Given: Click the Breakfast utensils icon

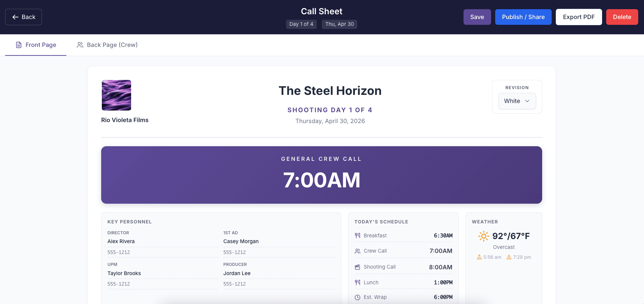Looking at the screenshot, I should click(x=357, y=235).
